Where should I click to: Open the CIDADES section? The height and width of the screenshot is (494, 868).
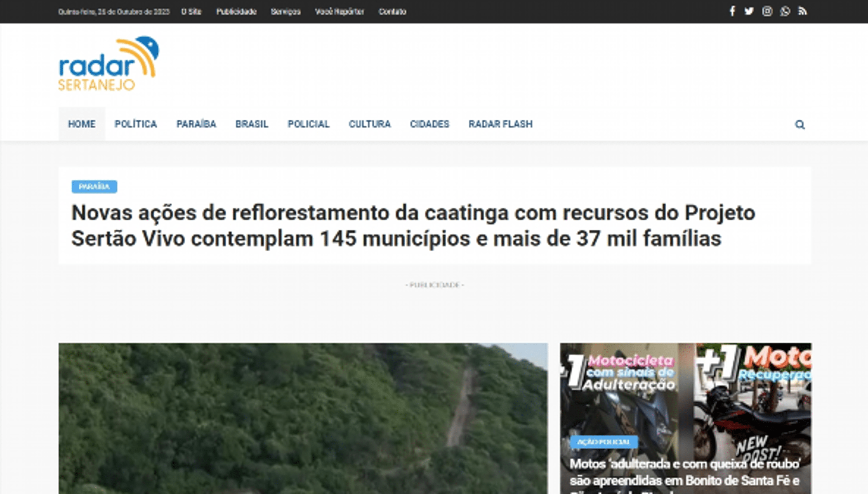(x=429, y=124)
